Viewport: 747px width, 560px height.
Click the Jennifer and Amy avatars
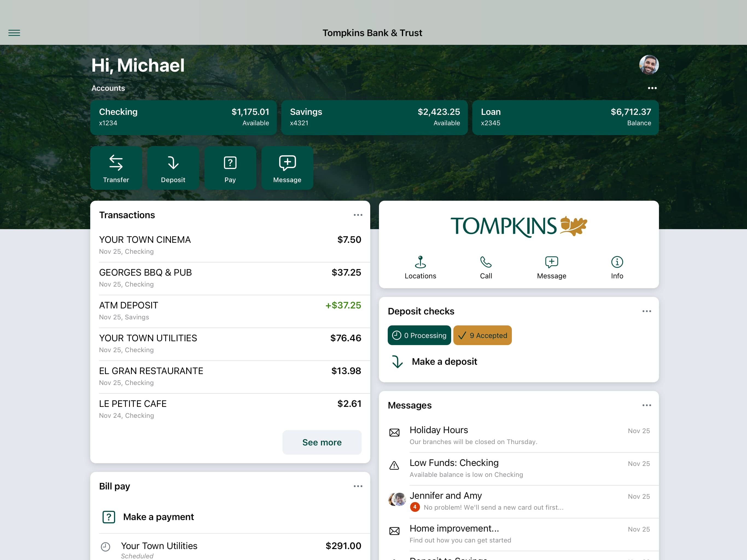397,499
